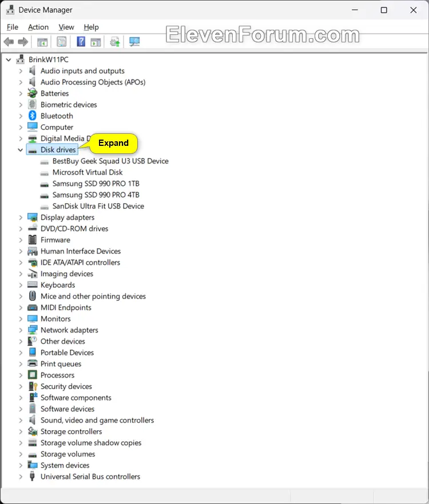Click the Forward arrow toolbar icon

23,42
